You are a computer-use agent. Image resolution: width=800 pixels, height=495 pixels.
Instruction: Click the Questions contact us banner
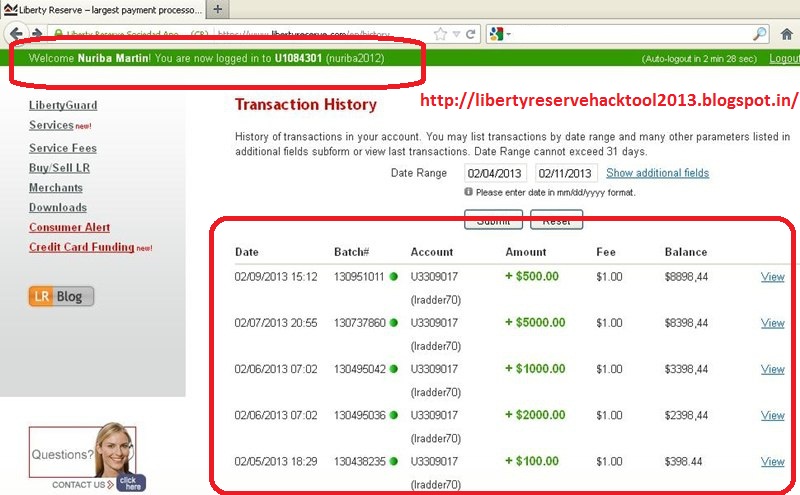click(x=82, y=452)
